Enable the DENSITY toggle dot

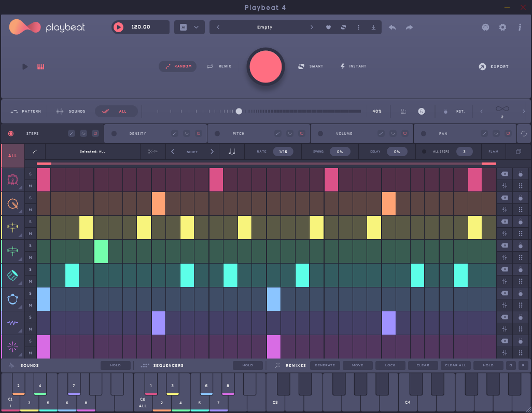click(114, 133)
